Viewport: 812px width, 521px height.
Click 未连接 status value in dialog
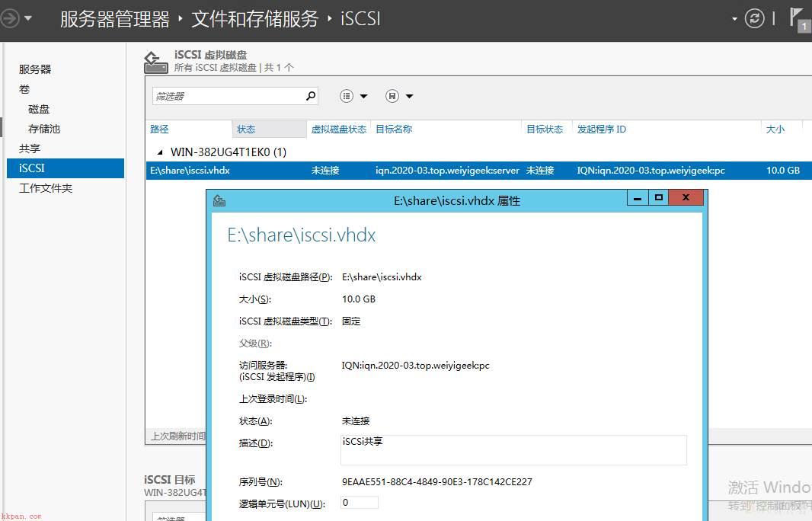356,421
